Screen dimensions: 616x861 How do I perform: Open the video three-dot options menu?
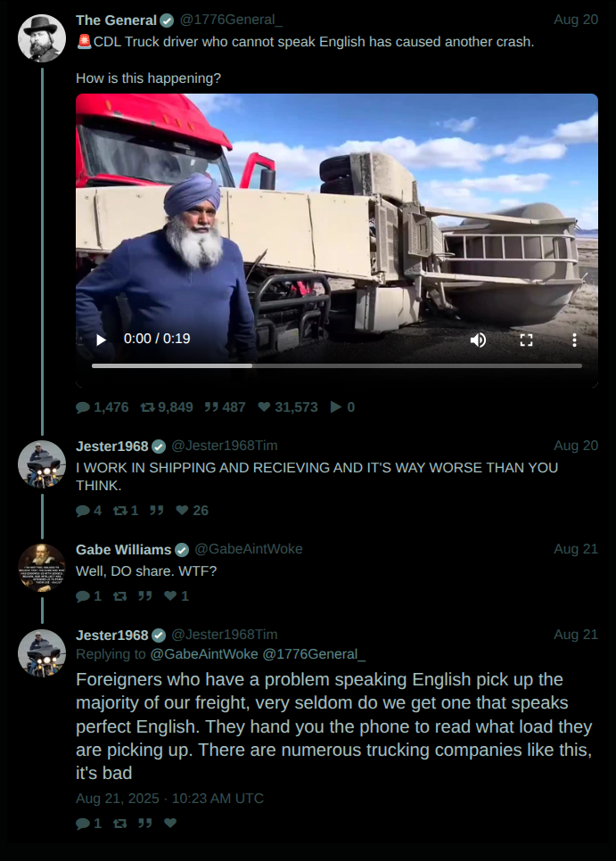pos(574,340)
